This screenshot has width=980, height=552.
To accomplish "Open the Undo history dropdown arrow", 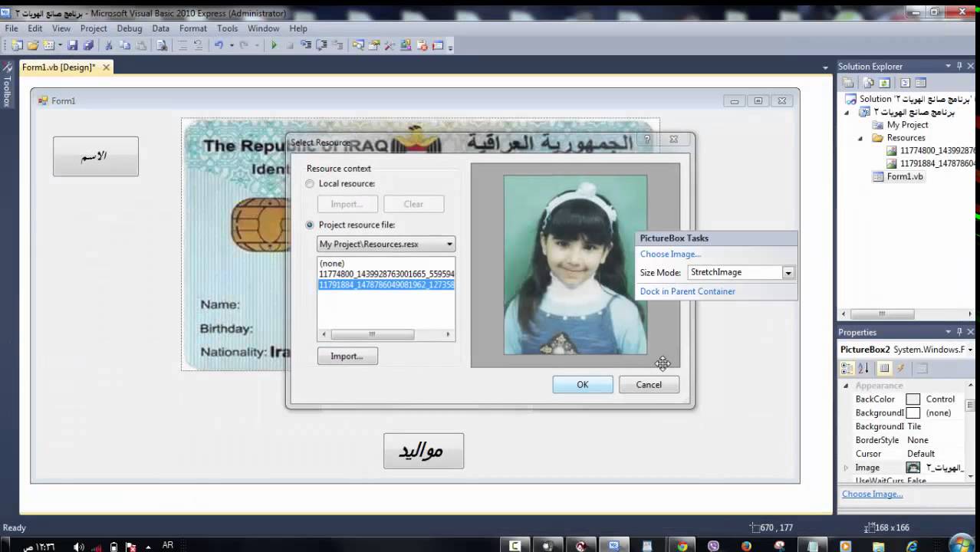I will [x=231, y=45].
